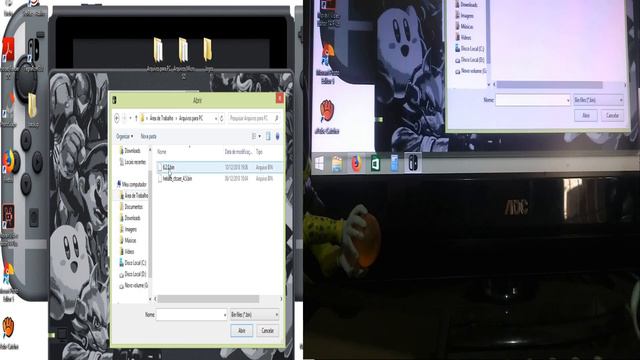This screenshot has height=360, width=640.
Task: Open the arrow beside the view options icon
Action: coord(260,136)
